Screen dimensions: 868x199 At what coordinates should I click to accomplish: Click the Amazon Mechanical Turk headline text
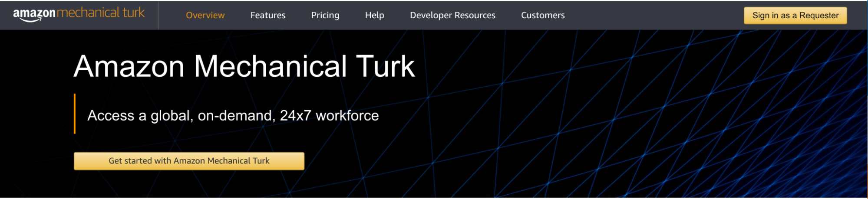tap(244, 66)
